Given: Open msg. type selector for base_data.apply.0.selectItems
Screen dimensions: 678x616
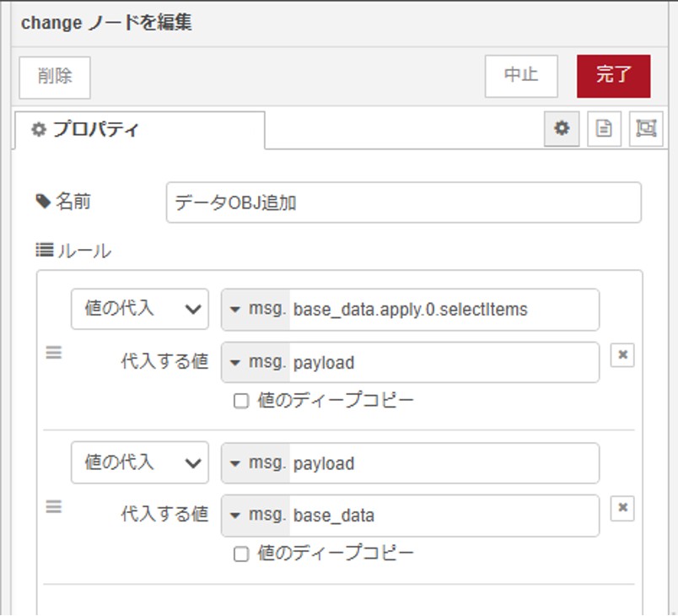Looking at the screenshot, I should [x=256, y=310].
